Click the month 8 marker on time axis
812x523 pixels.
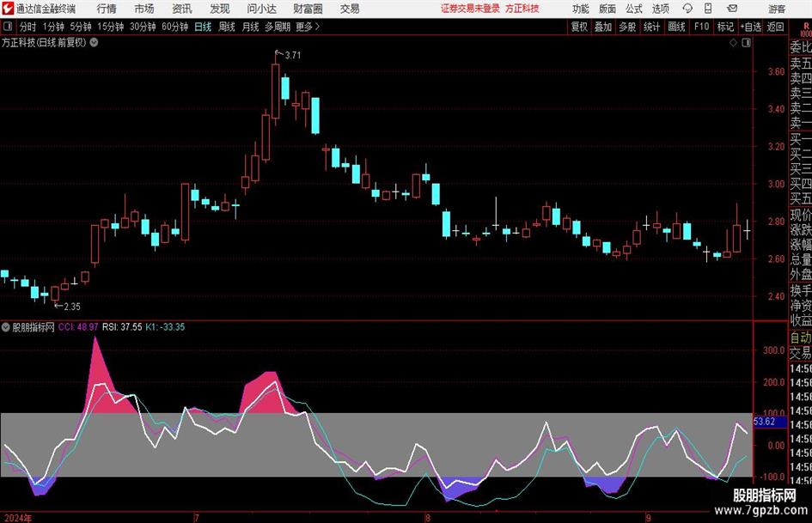(x=428, y=518)
